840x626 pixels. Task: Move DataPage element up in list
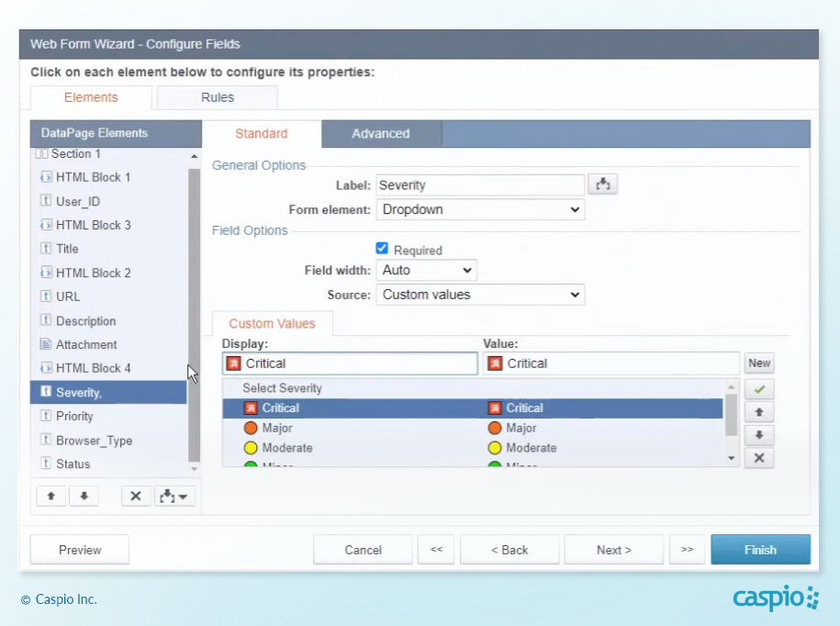coord(50,496)
